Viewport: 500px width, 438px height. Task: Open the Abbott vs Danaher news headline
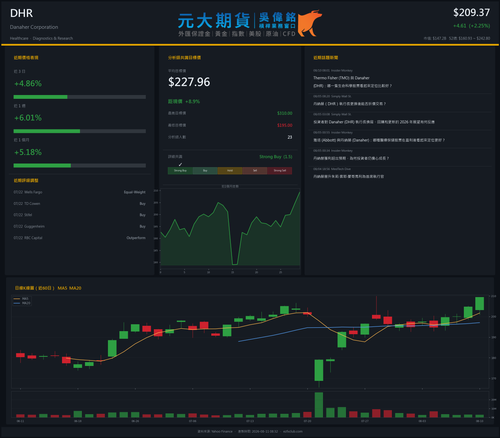379,140
